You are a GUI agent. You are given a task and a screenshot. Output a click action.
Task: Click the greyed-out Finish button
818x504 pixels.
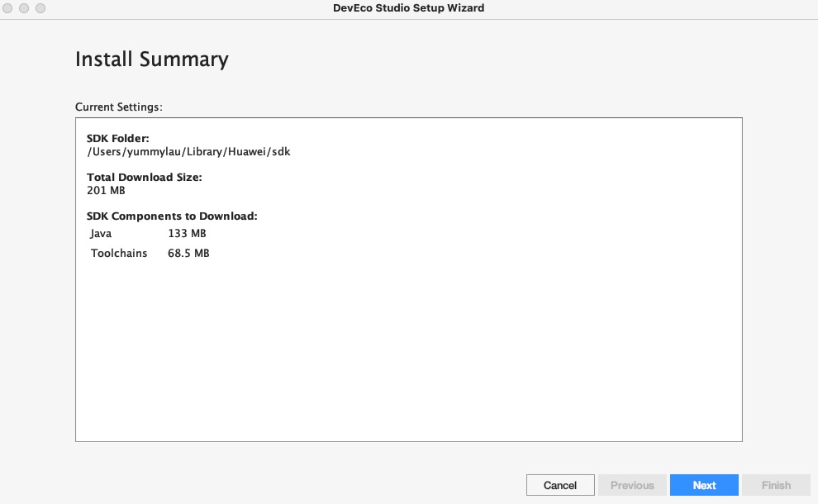pos(776,485)
